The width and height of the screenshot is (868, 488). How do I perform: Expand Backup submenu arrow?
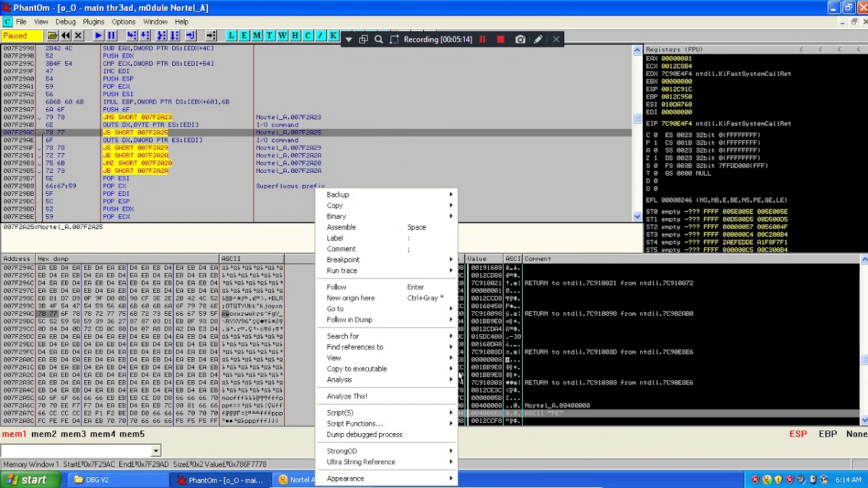(451, 195)
